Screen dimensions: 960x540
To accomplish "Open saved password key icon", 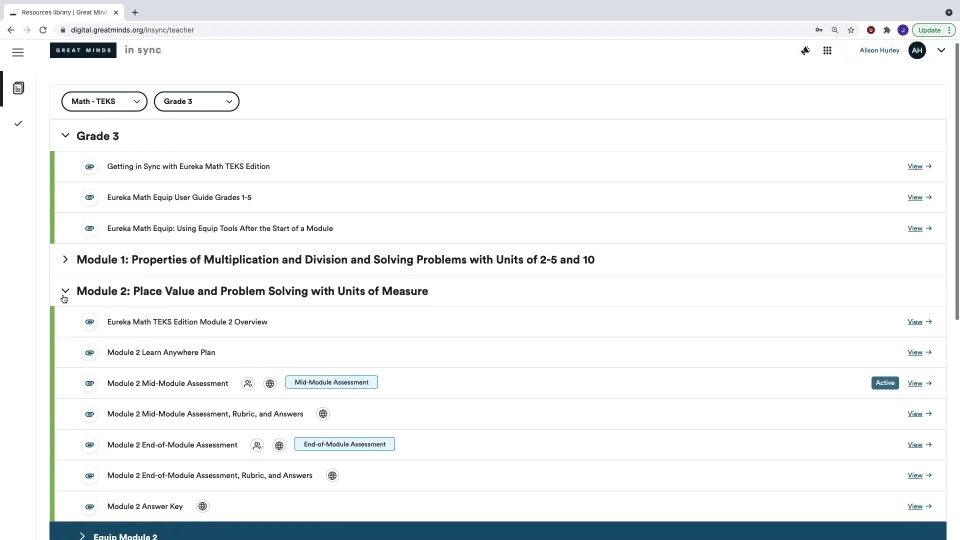I will pyautogui.click(x=819, y=30).
